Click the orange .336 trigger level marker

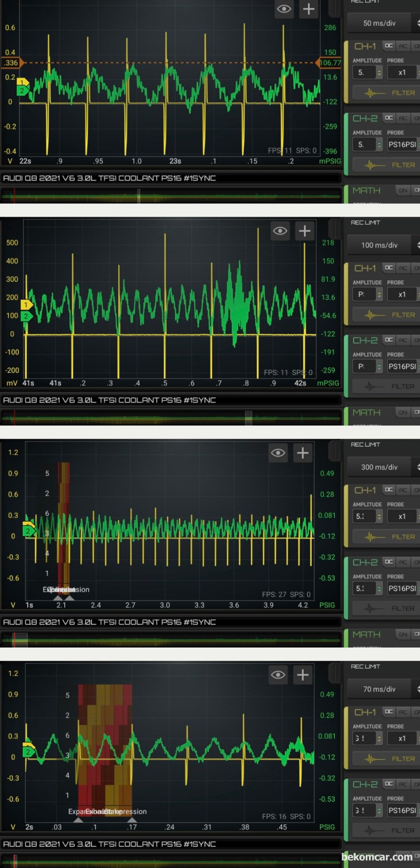pos(12,63)
